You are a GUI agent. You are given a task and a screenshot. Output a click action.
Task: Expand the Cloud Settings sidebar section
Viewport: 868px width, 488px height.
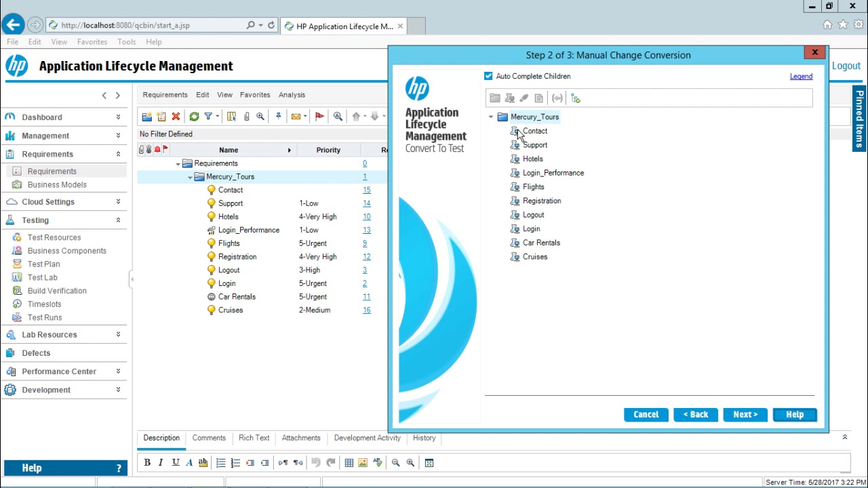(118, 201)
